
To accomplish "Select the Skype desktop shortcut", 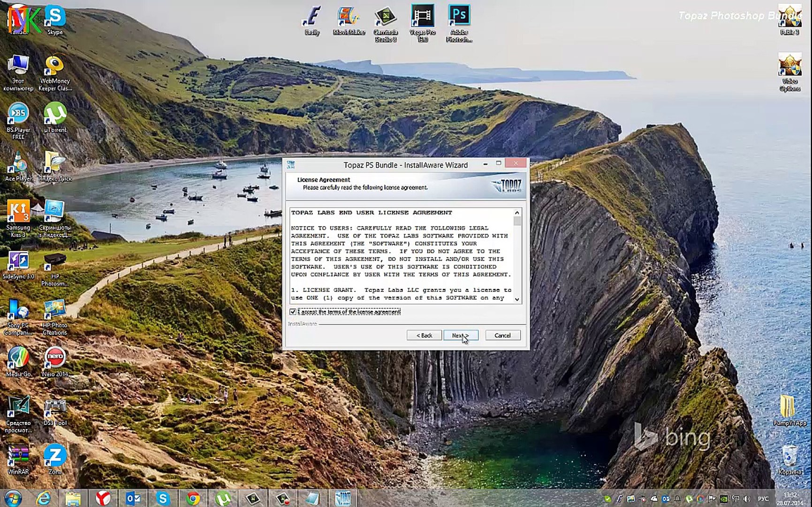I will click(x=55, y=20).
